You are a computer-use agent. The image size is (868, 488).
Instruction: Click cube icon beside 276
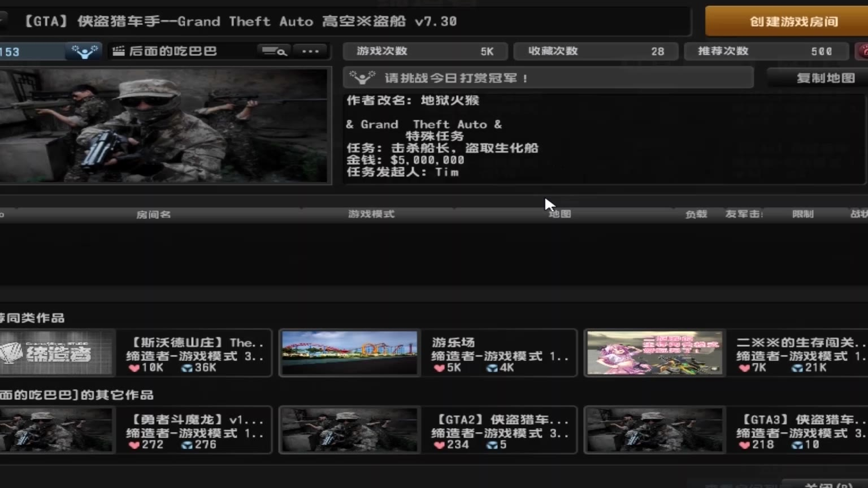tap(187, 445)
